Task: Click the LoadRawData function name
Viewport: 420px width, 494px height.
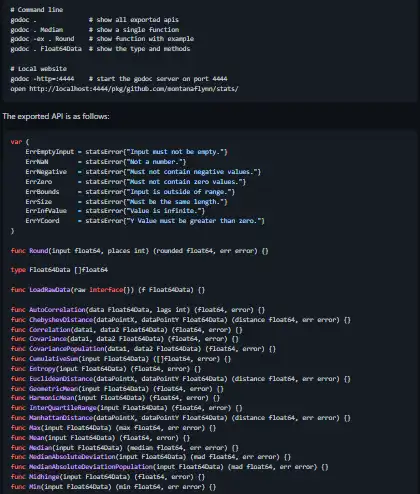Action: pyautogui.click(x=50, y=290)
